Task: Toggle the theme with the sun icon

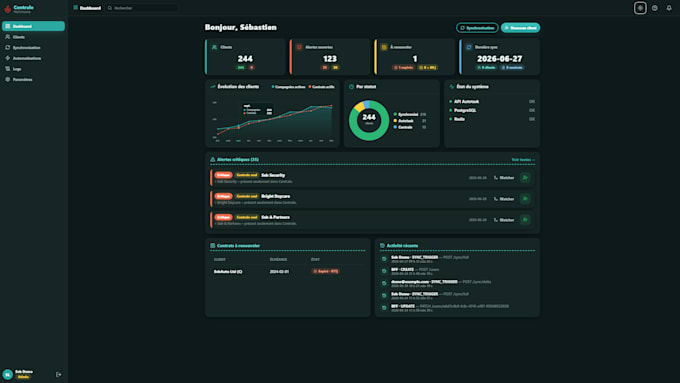Action: coord(640,8)
